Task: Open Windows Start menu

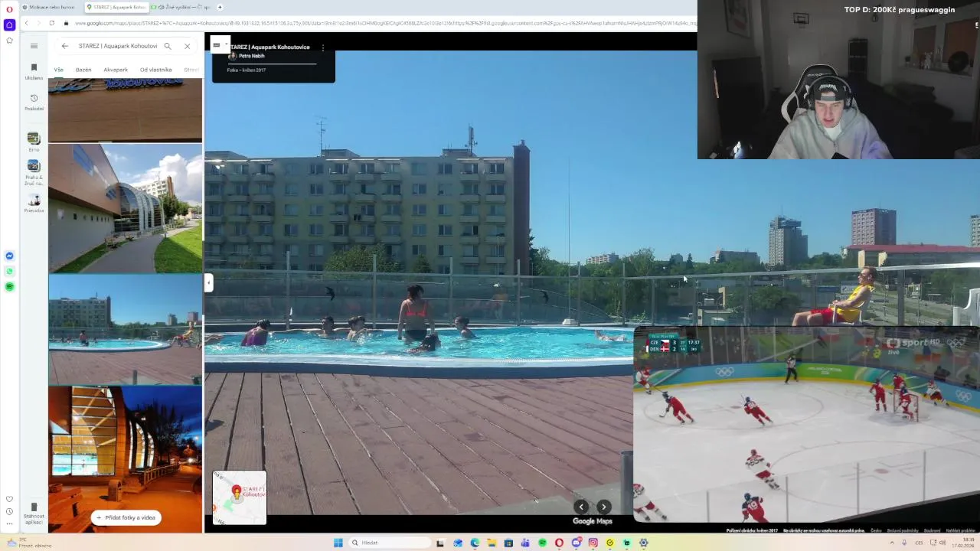Action: click(x=338, y=543)
